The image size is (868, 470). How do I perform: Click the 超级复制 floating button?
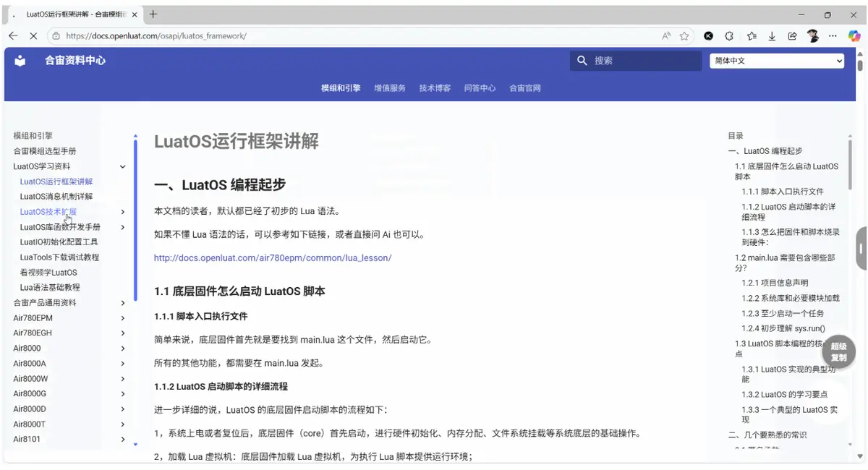[838, 352]
